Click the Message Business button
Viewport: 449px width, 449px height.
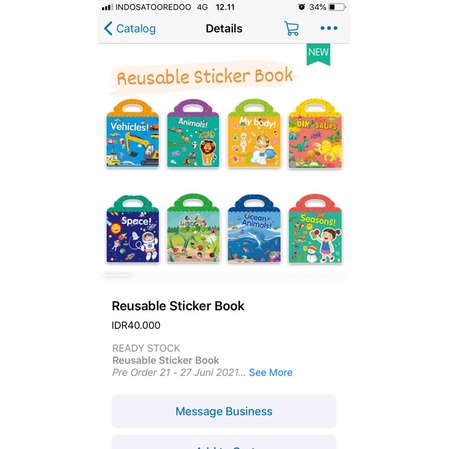pos(224,411)
